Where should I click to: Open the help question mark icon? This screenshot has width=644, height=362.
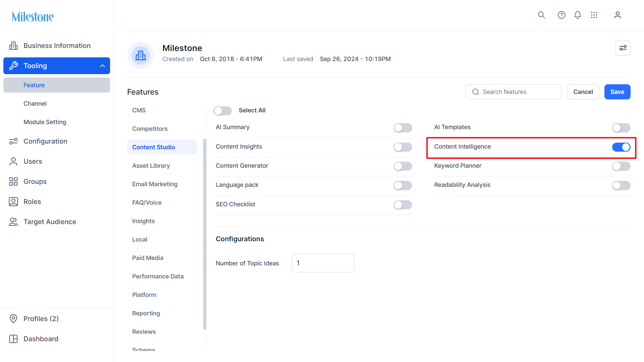tap(561, 15)
